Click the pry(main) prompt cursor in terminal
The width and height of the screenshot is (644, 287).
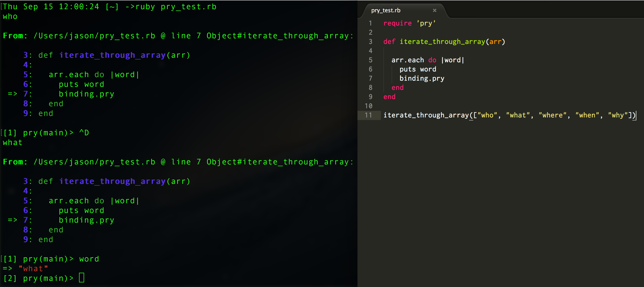[81, 278]
